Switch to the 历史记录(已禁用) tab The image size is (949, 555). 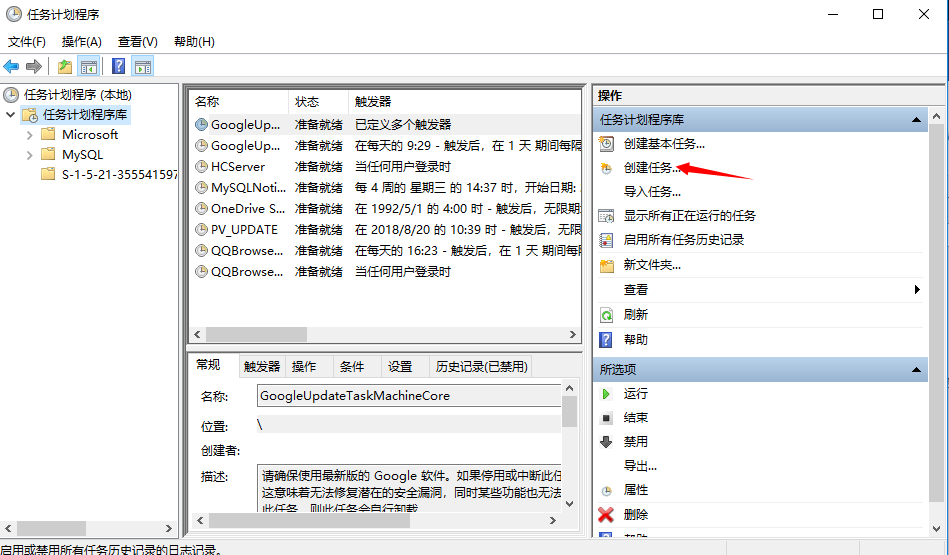pos(481,367)
